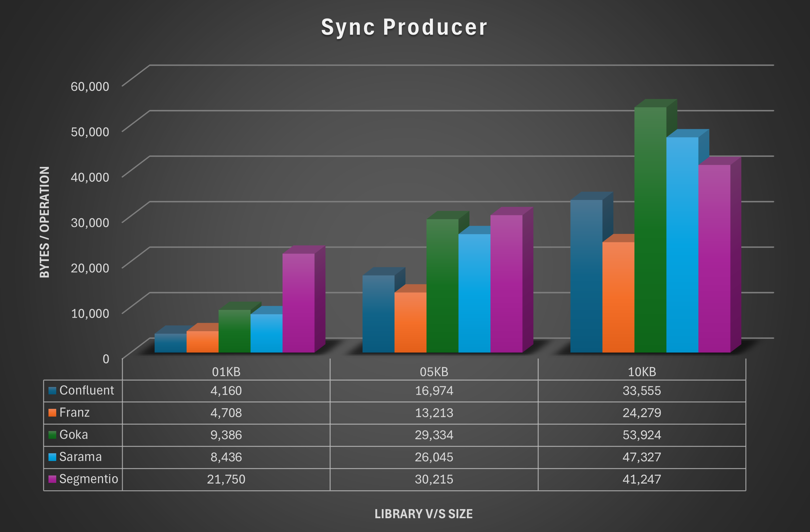Screen dimensions: 810x532
Task: Click the table cell '16,974'
Action: click(434, 390)
